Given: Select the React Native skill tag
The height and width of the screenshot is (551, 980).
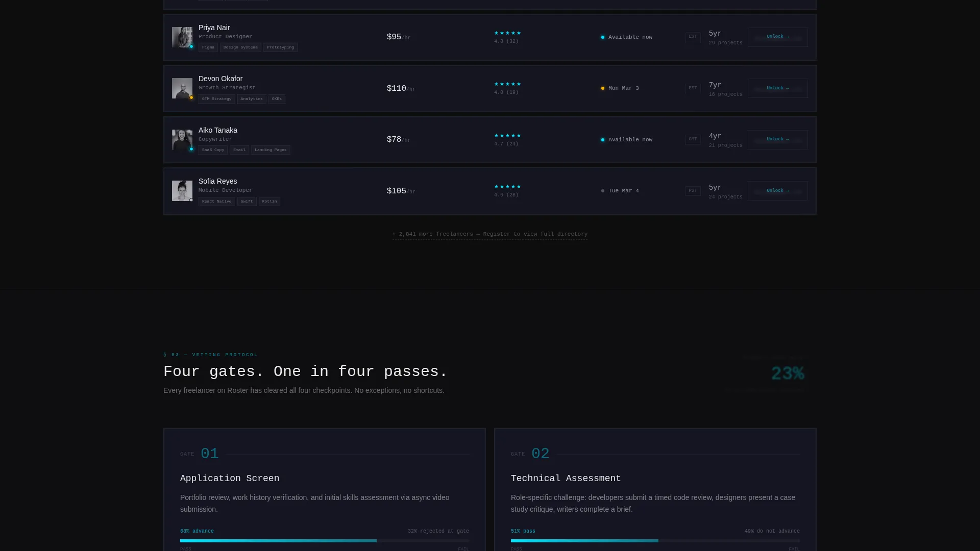Looking at the screenshot, I should coord(216,202).
